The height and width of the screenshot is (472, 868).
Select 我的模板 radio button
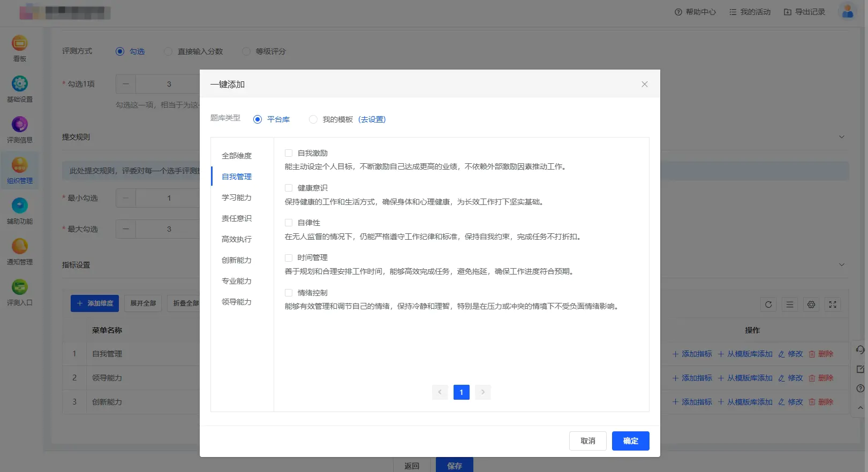point(313,119)
